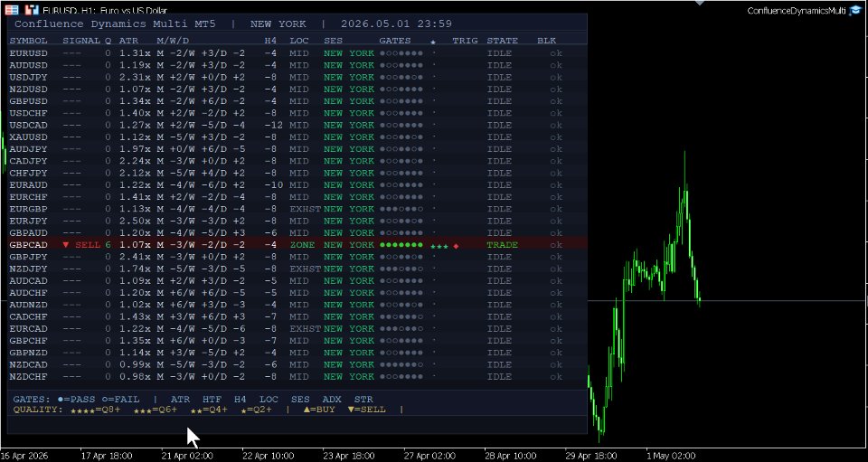This screenshot has height=462, width=868.
Task: Click the GATES column header
Action: (395, 41)
